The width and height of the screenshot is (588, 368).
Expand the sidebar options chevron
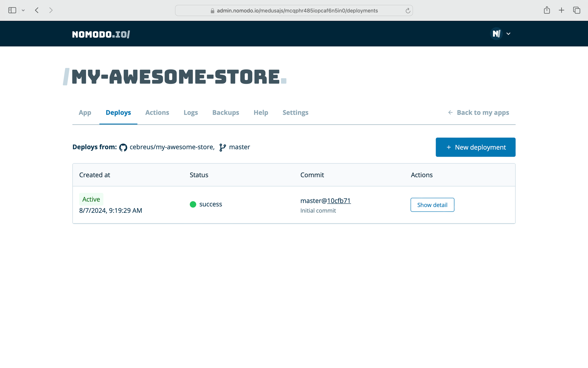pos(23,11)
